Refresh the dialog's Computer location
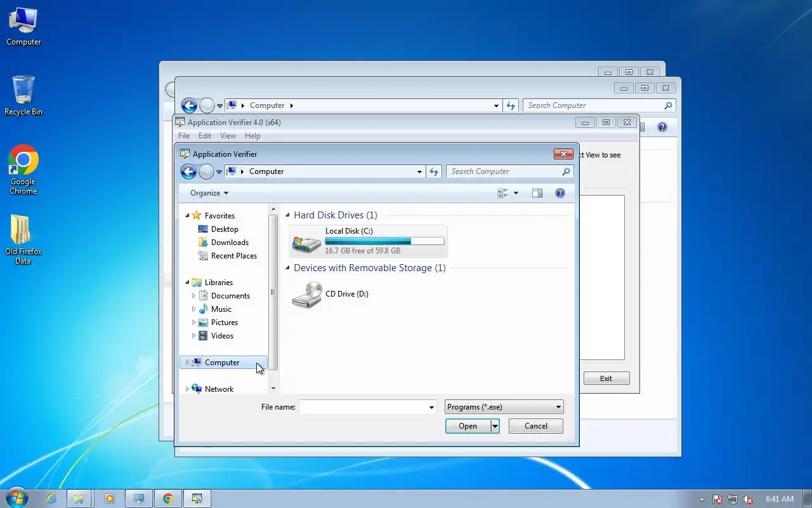Viewport: 812px width, 508px height. [434, 171]
